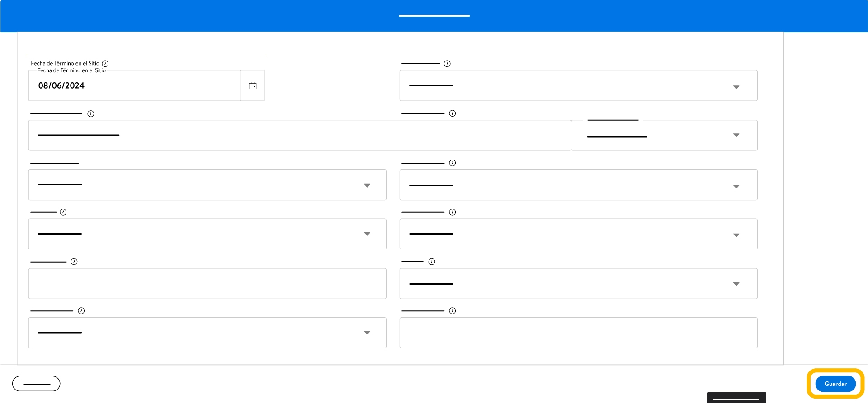The height and width of the screenshot is (404, 868).
Task: Open the left dropdown whose label has no info icon
Action: pyautogui.click(x=207, y=185)
